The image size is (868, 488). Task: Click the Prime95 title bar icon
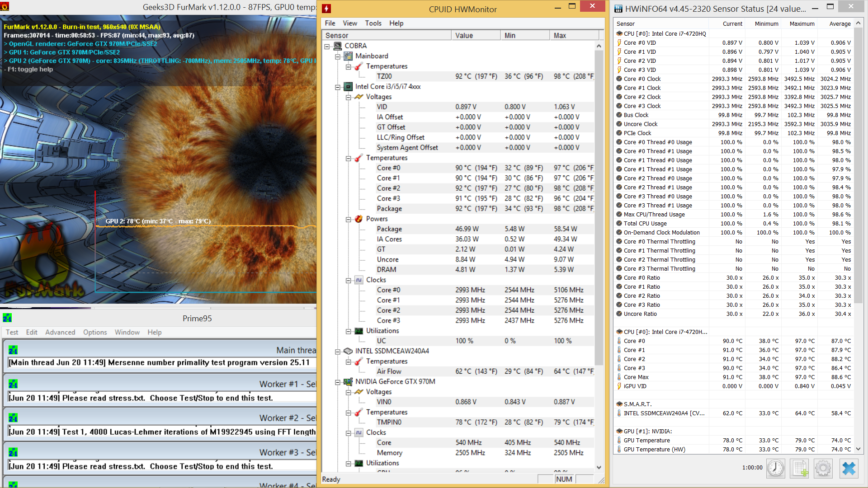click(x=7, y=318)
